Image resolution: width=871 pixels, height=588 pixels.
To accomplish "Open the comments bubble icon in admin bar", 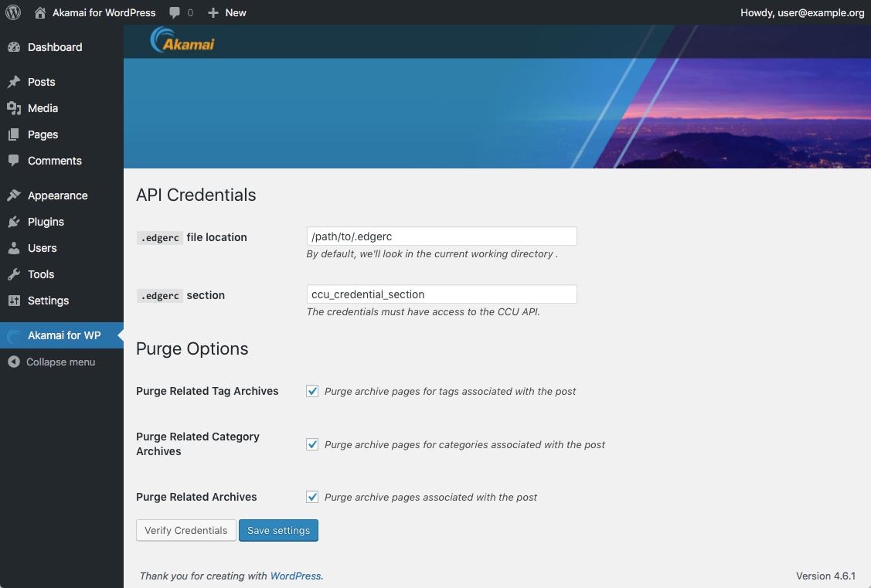I will pos(175,12).
